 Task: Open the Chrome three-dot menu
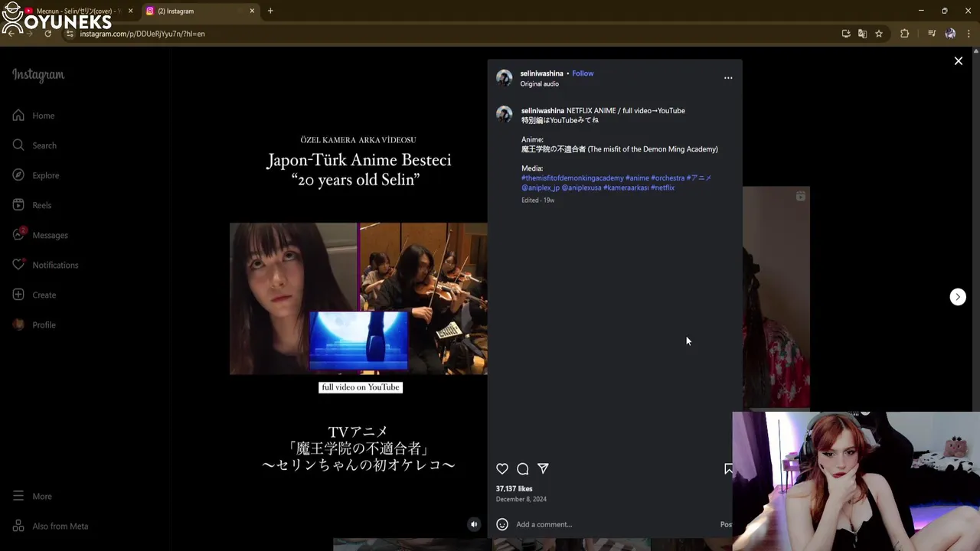[x=969, y=34]
